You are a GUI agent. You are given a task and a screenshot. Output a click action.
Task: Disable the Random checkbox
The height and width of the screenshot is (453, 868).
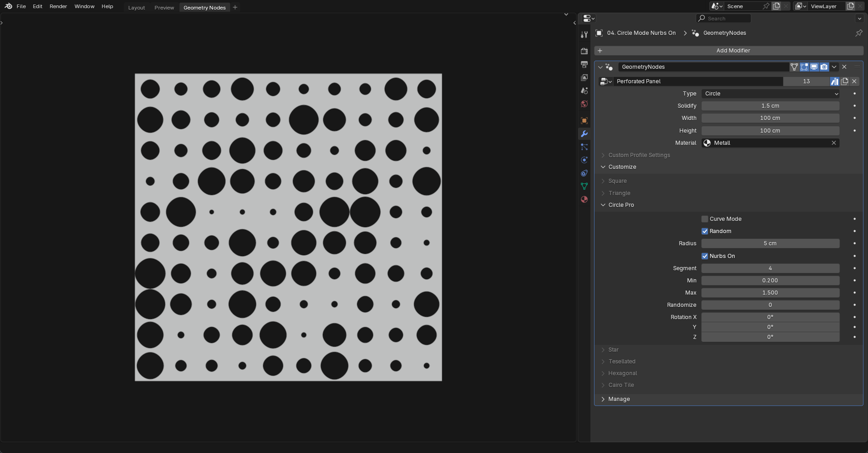(x=704, y=231)
